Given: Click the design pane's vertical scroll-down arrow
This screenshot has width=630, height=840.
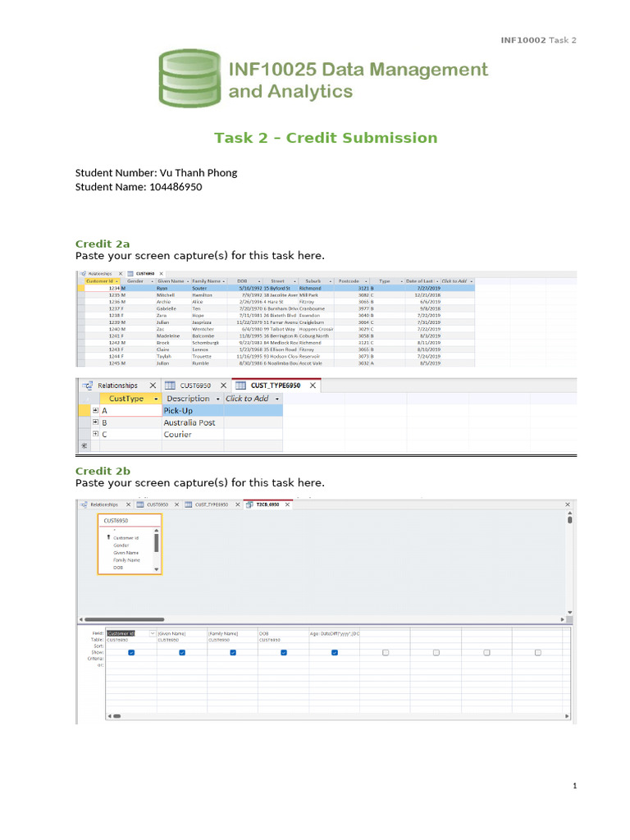Looking at the screenshot, I should 570,612.
